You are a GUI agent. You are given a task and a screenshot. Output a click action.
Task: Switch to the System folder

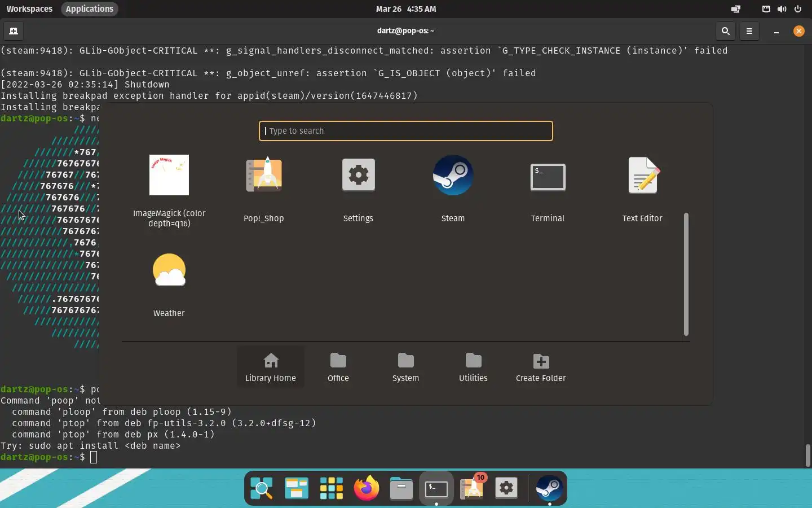click(406, 367)
